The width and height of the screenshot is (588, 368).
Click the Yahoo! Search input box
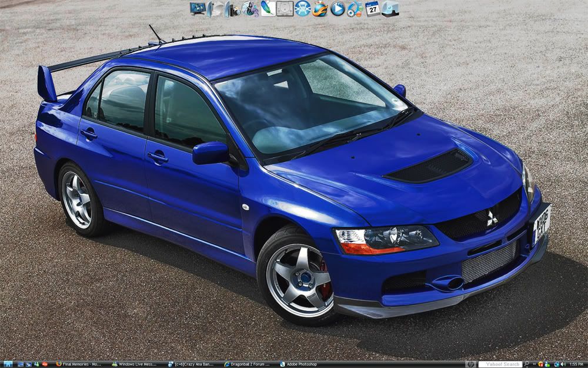pos(500,364)
